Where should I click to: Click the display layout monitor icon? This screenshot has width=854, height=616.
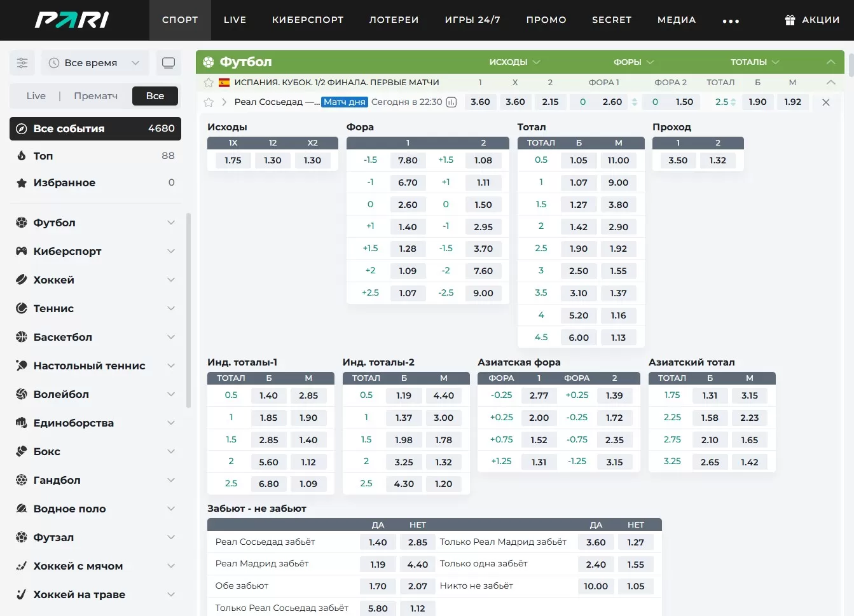[x=169, y=63]
